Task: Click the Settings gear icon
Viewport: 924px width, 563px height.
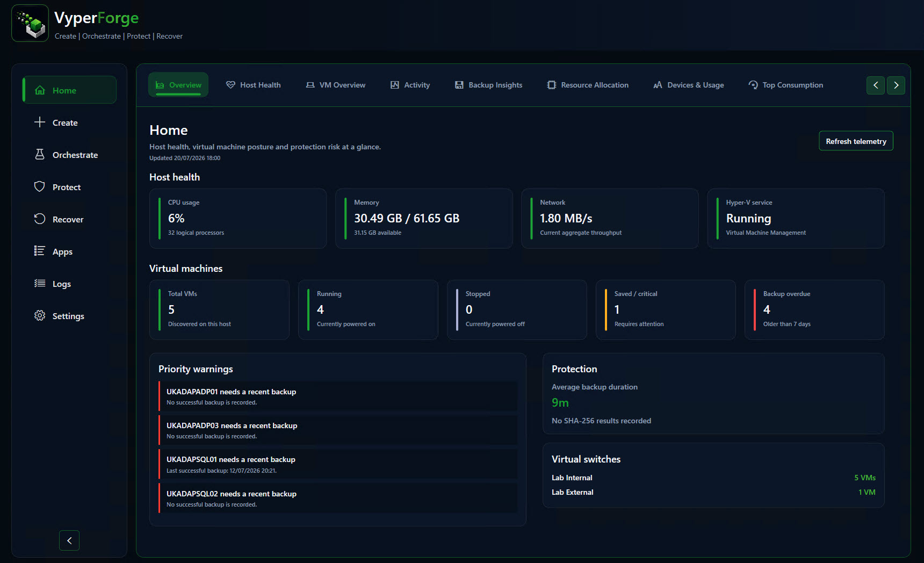Action: [40, 315]
